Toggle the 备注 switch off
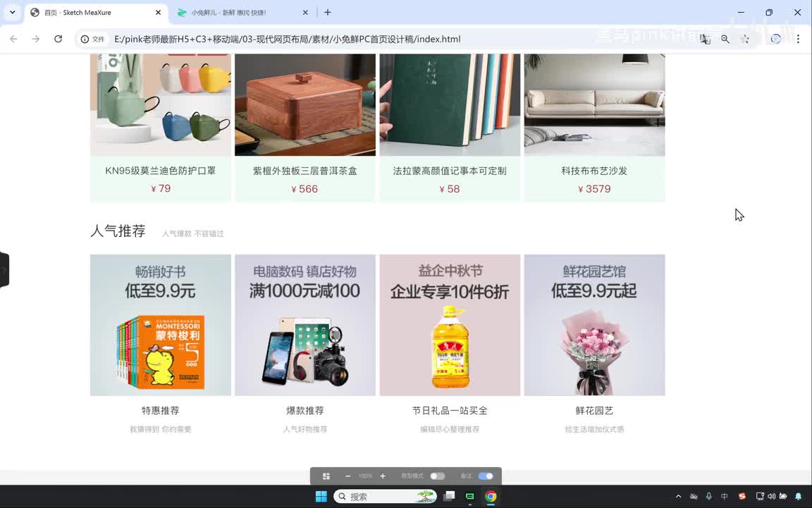The height and width of the screenshot is (508, 812). (x=485, y=476)
